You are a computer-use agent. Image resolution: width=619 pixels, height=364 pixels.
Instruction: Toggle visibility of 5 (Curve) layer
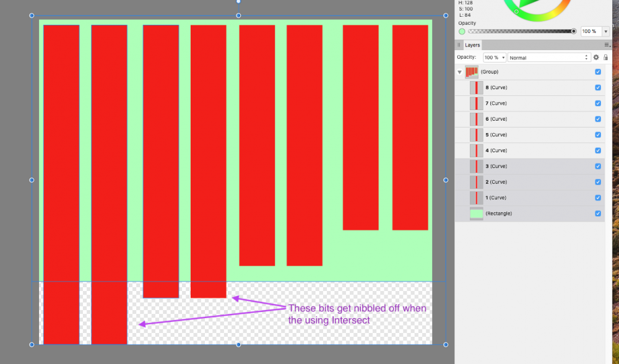(x=598, y=134)
